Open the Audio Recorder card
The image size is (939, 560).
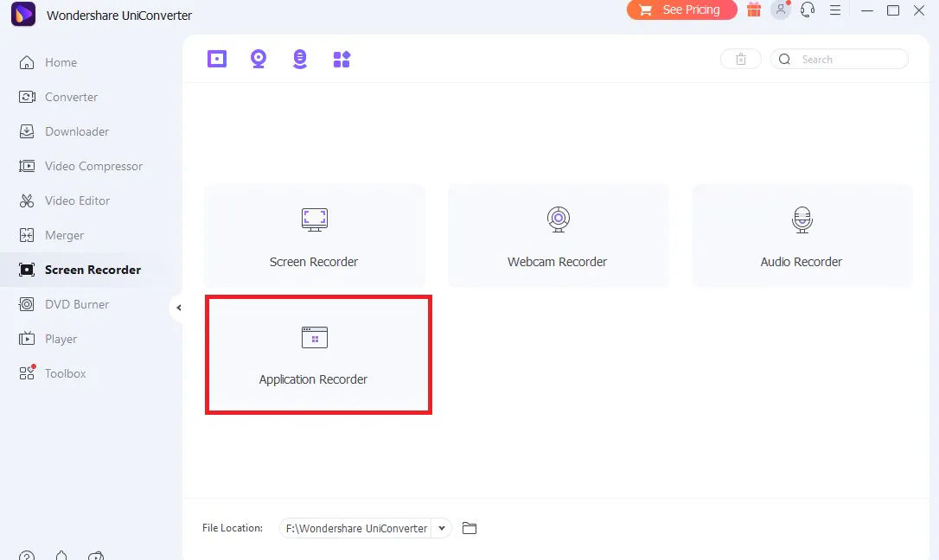(802, 236)
